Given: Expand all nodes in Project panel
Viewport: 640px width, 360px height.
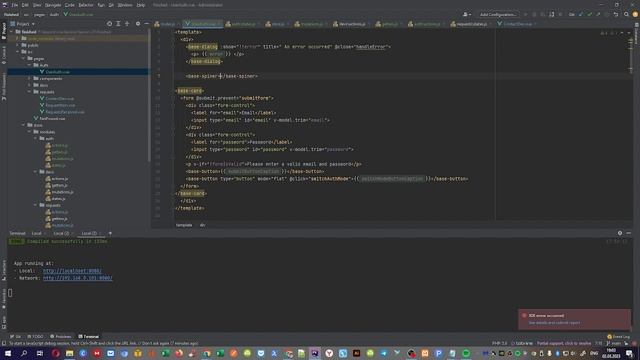Looking at the screenshot, I should click(118, 24).
